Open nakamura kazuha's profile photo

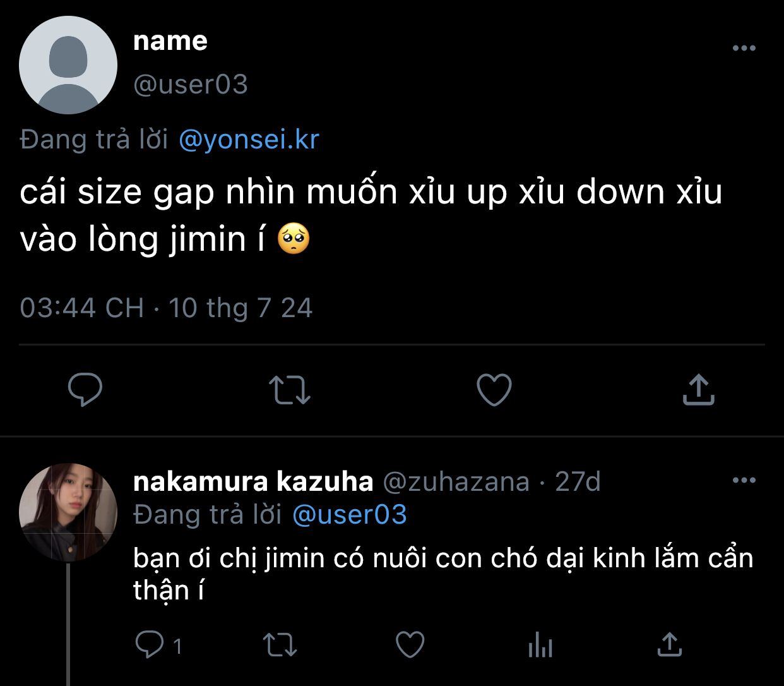pos(68,512)
